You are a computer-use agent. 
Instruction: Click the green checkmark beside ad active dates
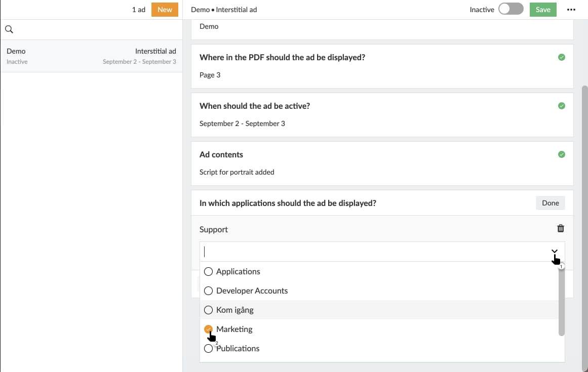pyautogui.click(x=561, y=106)
